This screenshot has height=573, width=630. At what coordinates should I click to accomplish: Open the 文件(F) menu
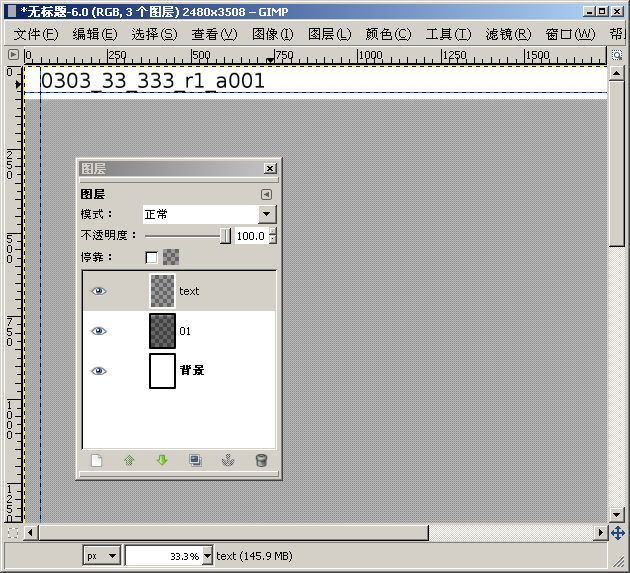36,34
